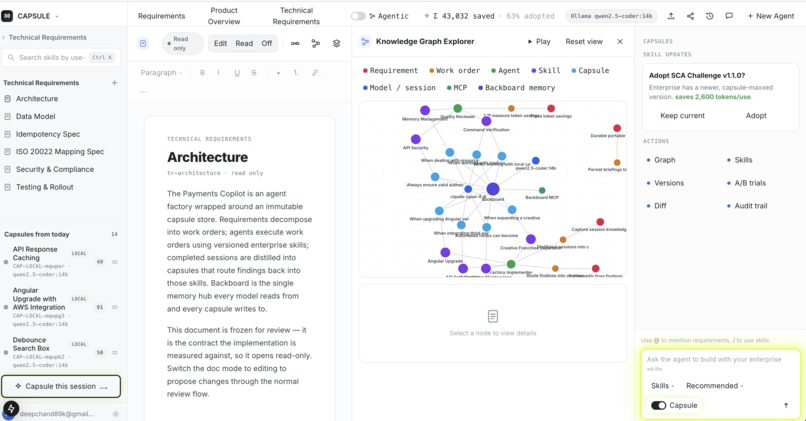The width and height of the screenshot is (806, 421).
Task: Open the history clock icon
Action: point(709,16)
